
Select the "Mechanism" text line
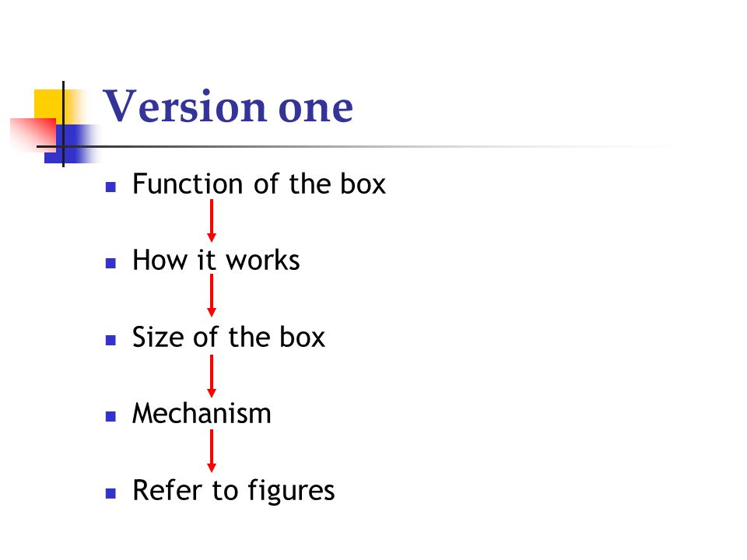[202, 413]
